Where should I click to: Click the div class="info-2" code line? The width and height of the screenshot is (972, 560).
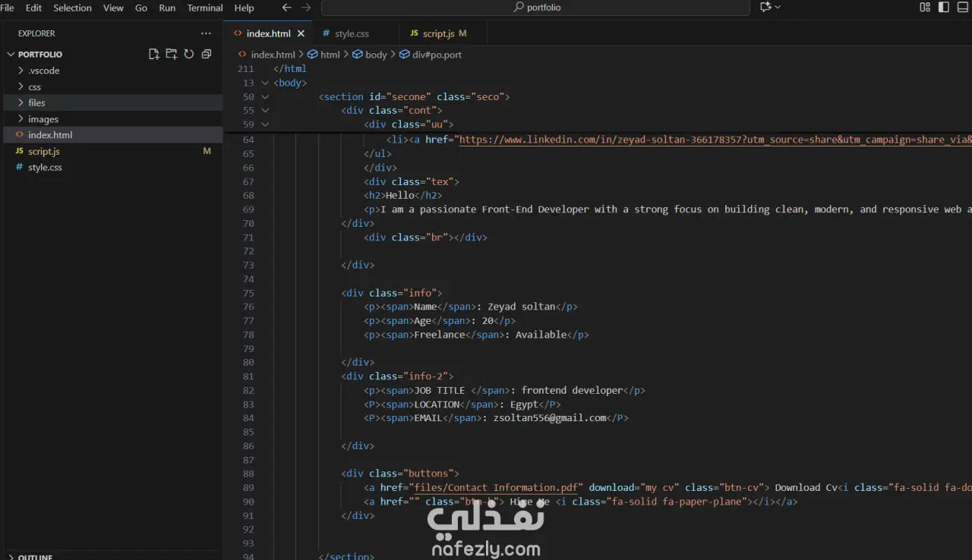(397, 376)
